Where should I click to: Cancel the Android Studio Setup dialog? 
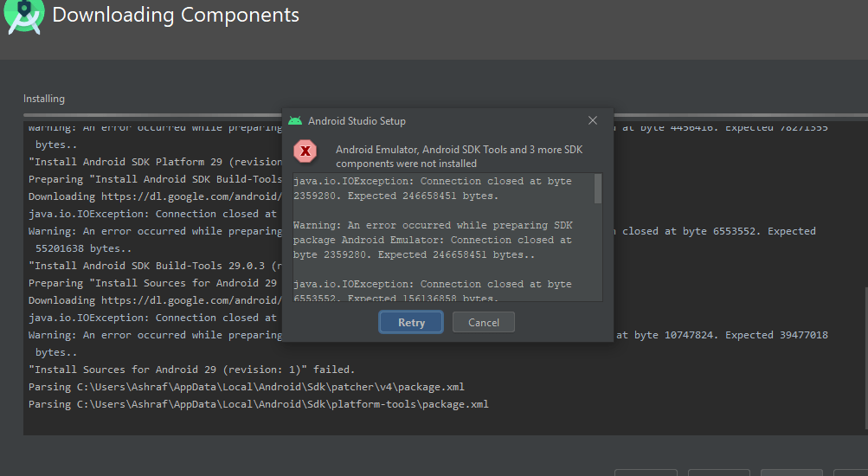(483, 322)
